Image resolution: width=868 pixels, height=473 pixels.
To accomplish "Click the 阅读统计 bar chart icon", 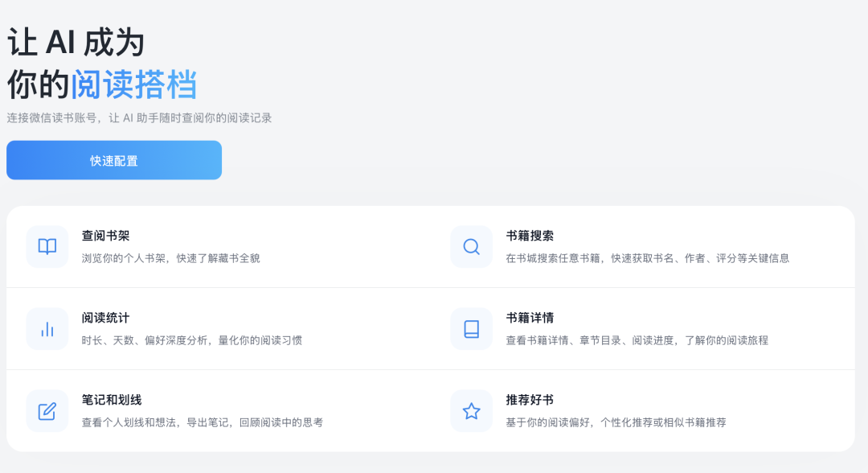I will (47, 329).
